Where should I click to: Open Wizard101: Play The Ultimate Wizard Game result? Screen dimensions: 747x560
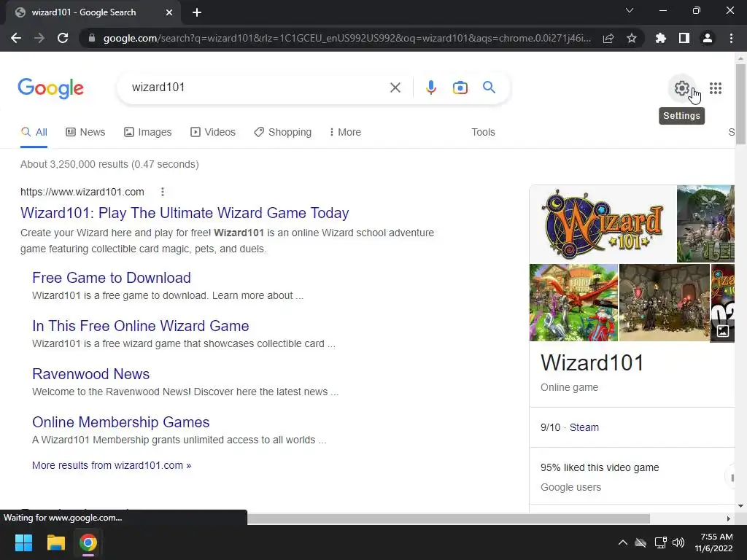(x=185, y=213)
